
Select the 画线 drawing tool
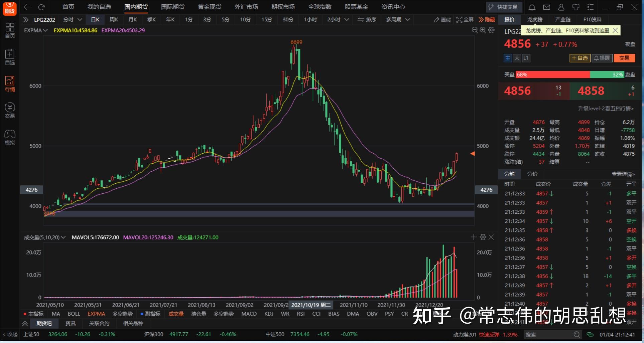coord(442,19)
